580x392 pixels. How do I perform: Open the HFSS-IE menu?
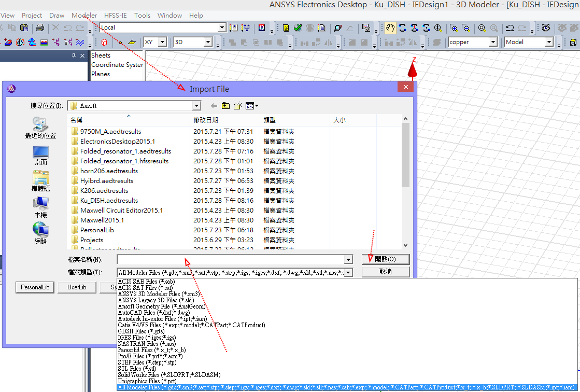click(116, 15)
